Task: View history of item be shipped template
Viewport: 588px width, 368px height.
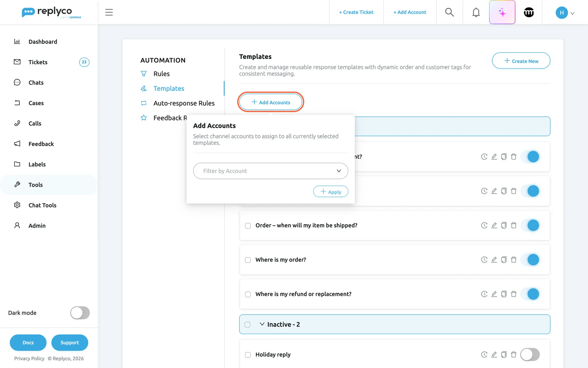Action: click(x=484, y=225)
